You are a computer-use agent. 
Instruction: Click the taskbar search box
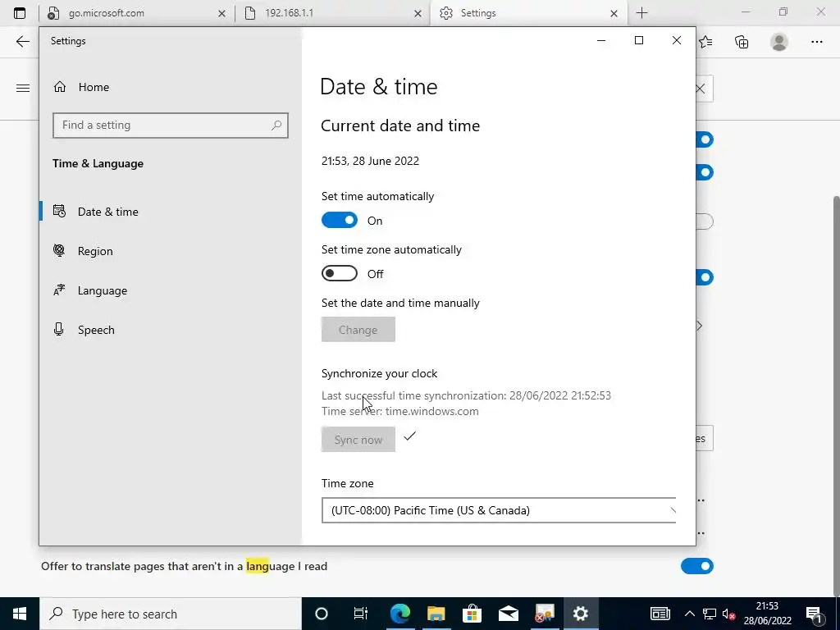(x=171, y=614)
